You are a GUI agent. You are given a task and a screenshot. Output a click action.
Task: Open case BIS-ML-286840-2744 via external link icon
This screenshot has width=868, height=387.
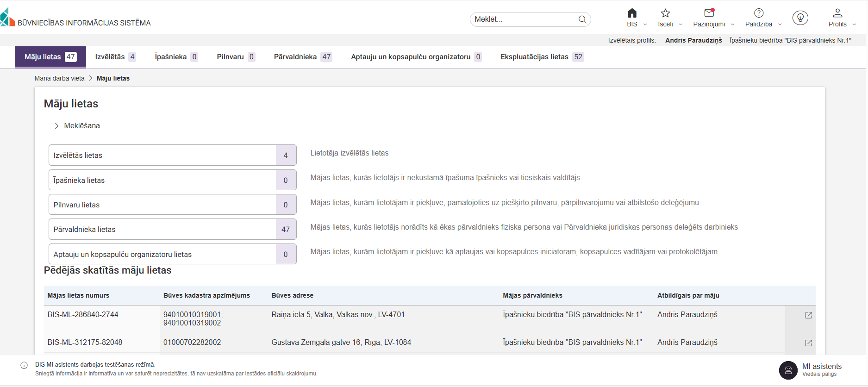tap(808, 315)
